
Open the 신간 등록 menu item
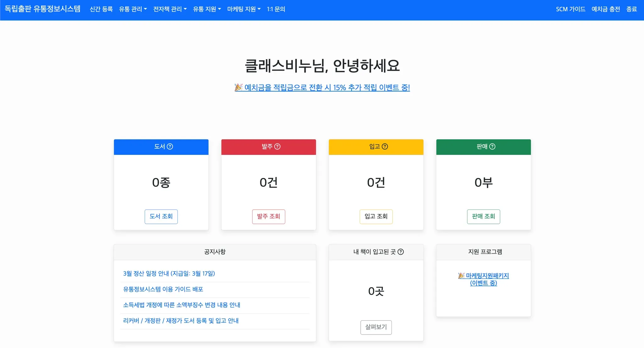click(101, 9)
